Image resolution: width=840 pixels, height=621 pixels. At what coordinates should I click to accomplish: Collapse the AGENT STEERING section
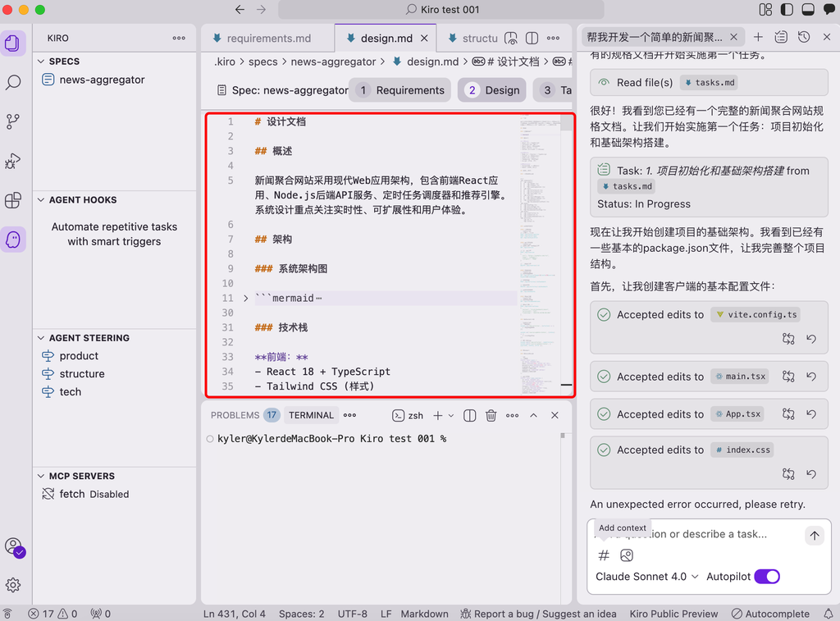41,337
